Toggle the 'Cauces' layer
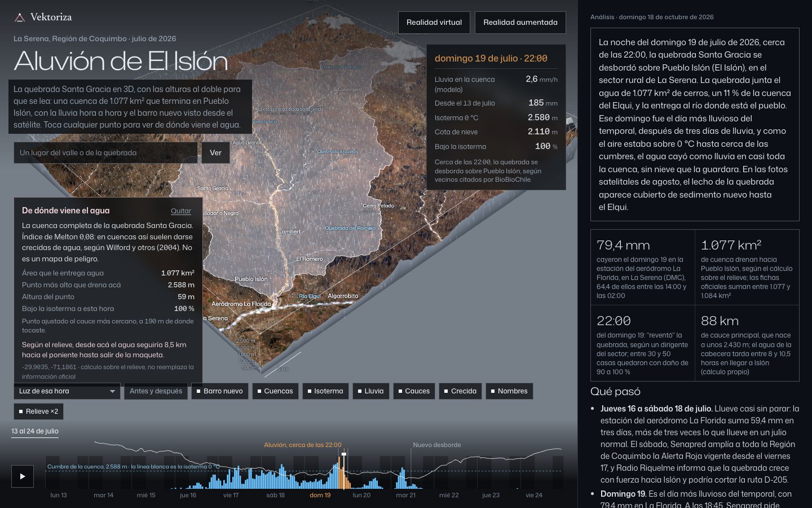 (414, 391)
